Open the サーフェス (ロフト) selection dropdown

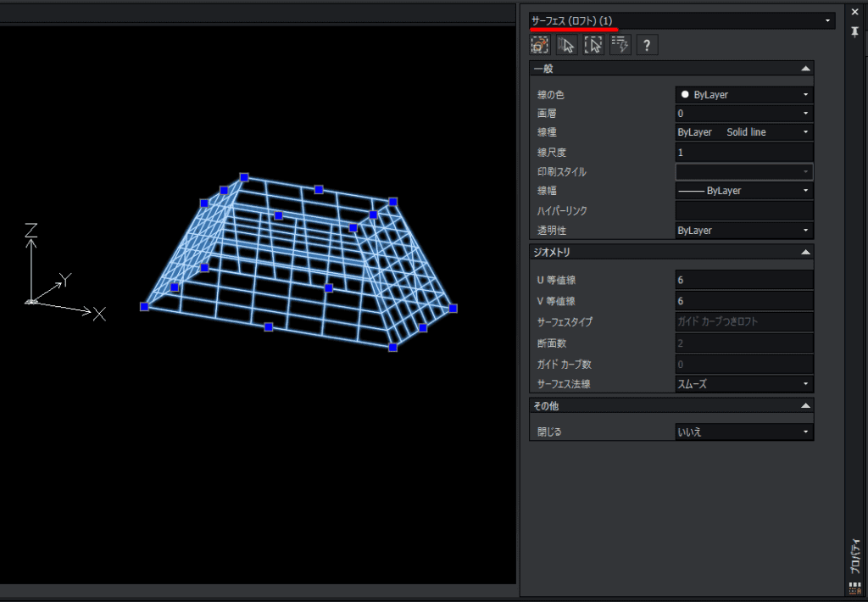tap(682, 21)
